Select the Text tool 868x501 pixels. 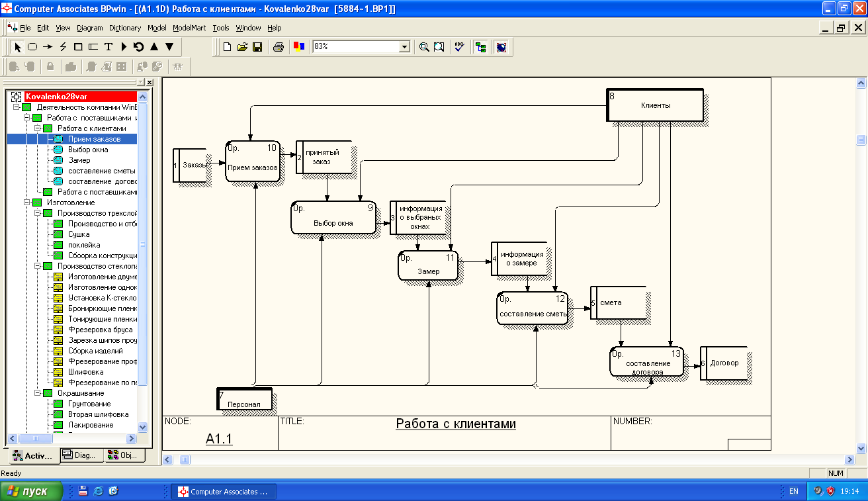point(108,47)
